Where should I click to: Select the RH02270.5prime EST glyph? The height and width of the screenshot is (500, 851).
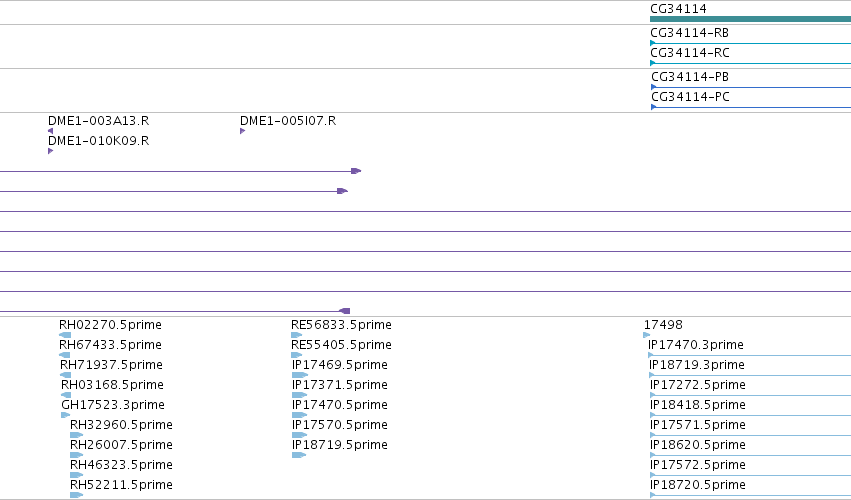65,335
